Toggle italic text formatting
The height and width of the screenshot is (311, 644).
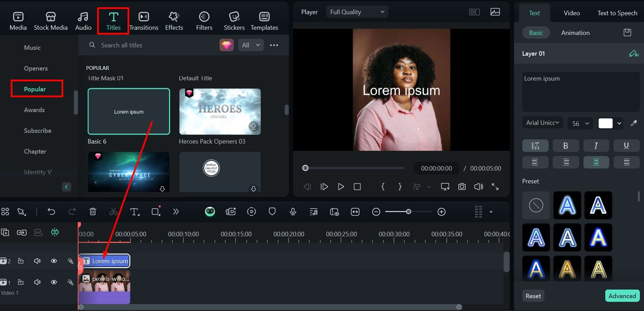click(x=596, y=146)
